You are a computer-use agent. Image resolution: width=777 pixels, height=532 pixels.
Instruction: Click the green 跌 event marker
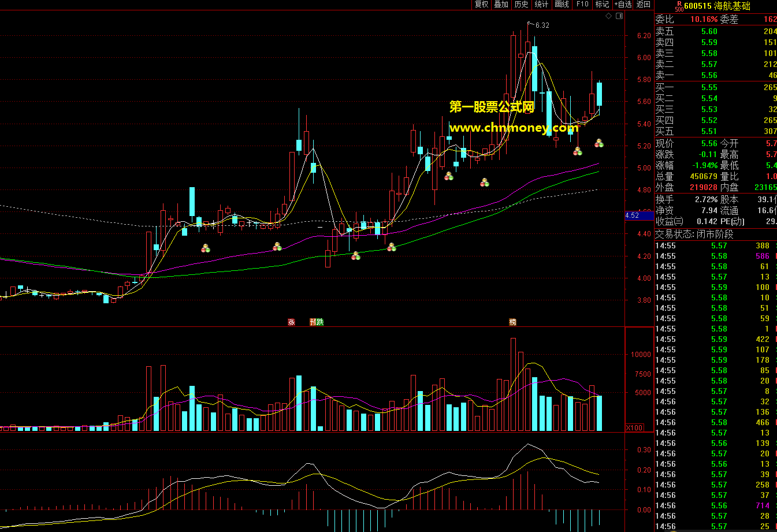[320, 322]
